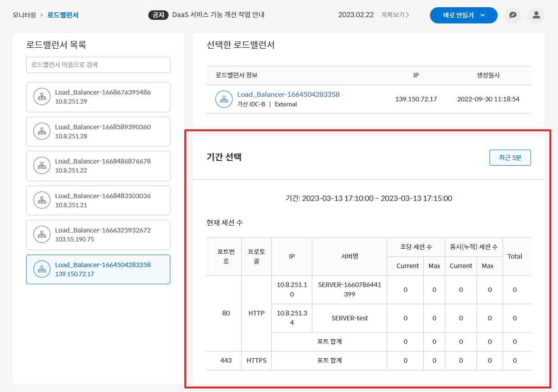Select list item Load_Balancer-1664504283358
The width and height of the screenshot is (558, 392).
(98, 269)
